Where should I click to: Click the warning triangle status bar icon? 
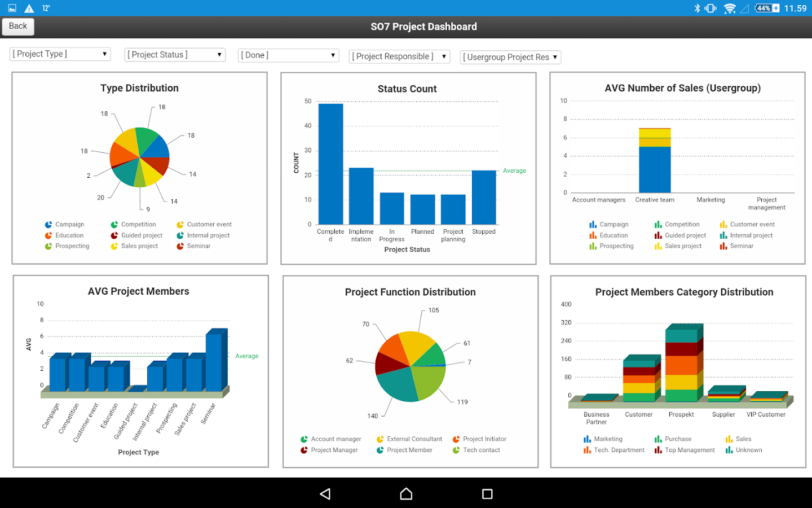[29, 8]
